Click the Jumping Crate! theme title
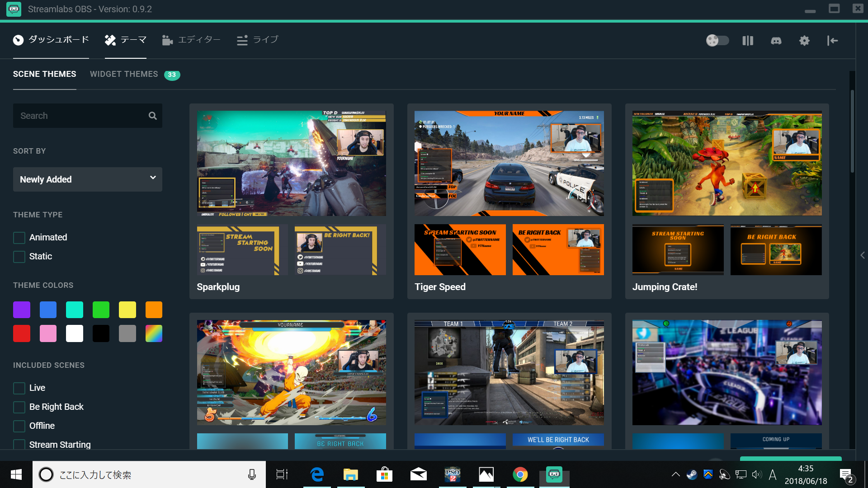 [665, 287]
